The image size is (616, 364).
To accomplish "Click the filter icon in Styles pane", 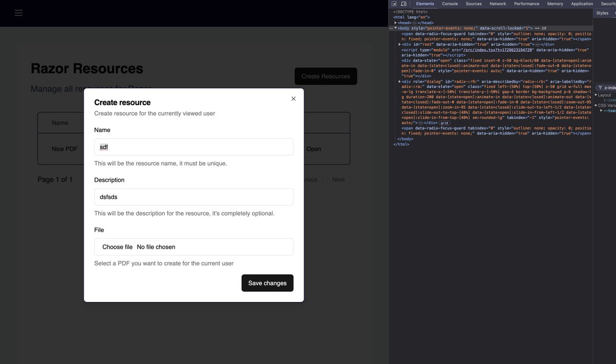I will (x=600, y=88).
